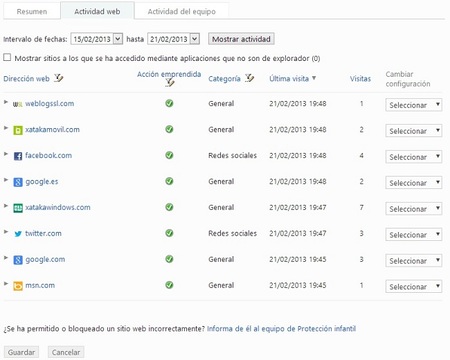
Task: Click the google.com favicon icon
Action: click(x=18, y=260)
